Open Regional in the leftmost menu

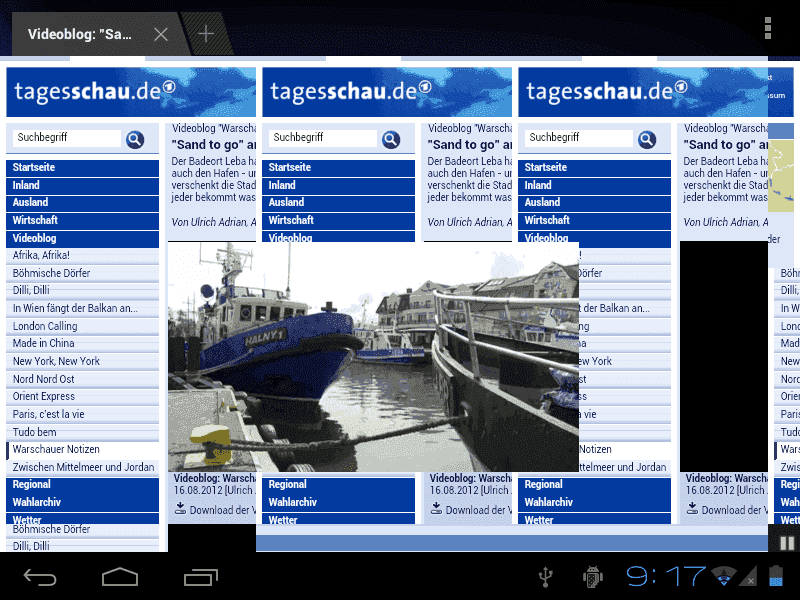[83, 485]
